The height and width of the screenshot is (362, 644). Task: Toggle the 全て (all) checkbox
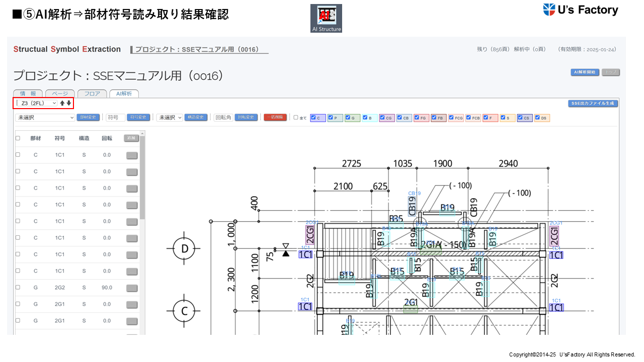pos(296,118)
